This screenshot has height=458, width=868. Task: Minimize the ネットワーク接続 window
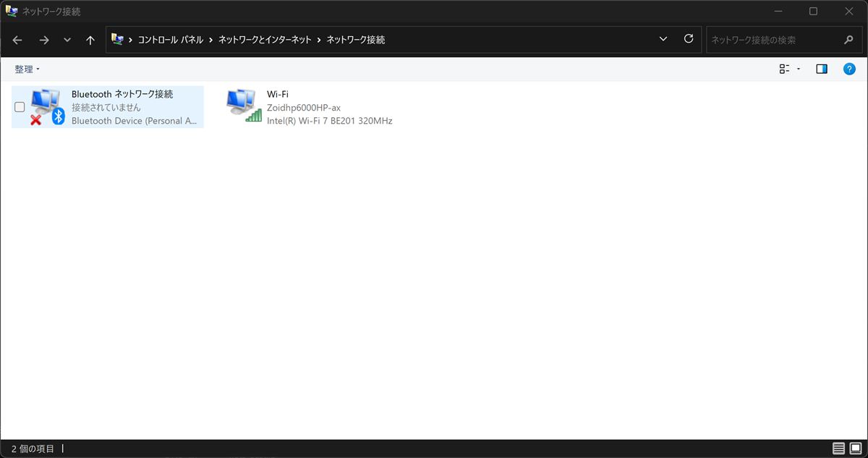778,11
